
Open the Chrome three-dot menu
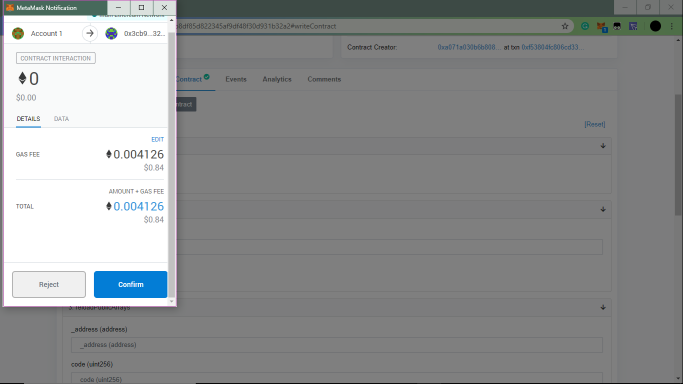click(672, 26)
